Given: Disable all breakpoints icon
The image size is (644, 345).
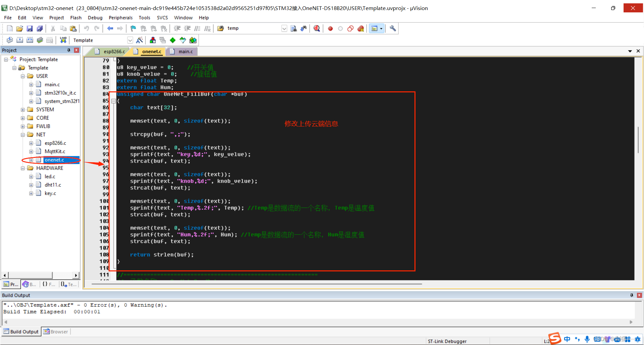Looking at the screenshot, I should (x=350, y=28).
